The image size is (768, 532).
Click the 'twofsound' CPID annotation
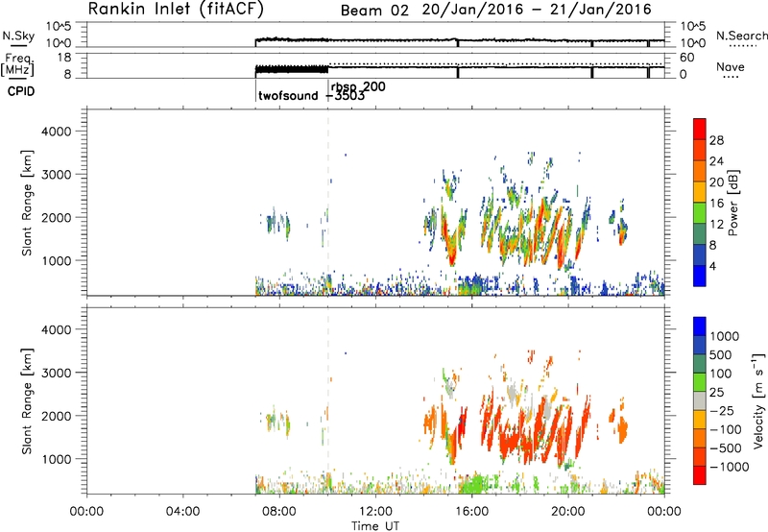[289, 95]
